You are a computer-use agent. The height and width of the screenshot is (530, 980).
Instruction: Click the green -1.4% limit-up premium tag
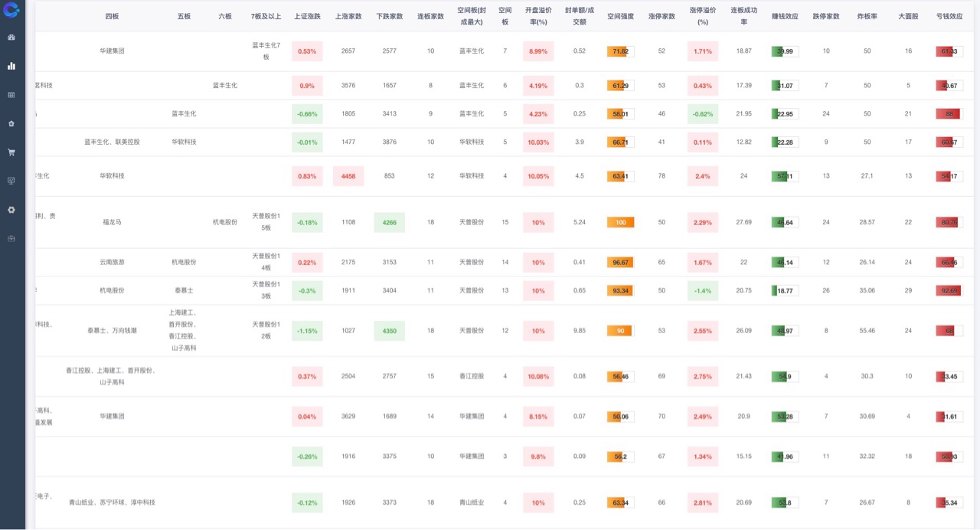tap(703, 290)
